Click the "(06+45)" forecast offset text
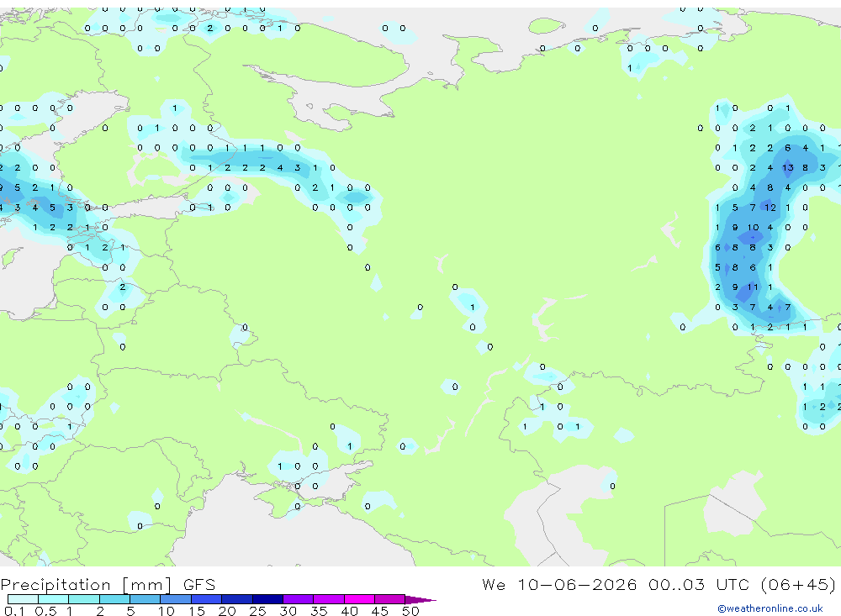841x616 pixels. [798, 584]
